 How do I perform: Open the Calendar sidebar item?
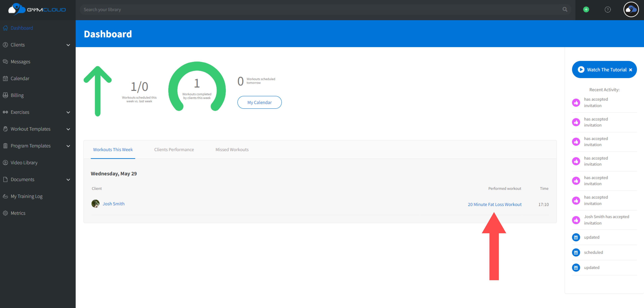click(20, 78)
